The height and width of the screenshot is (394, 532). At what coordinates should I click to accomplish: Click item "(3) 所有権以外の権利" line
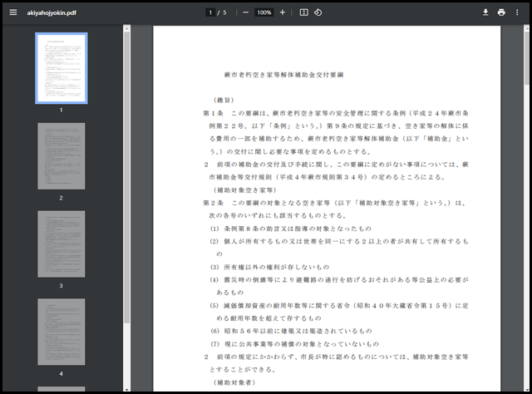pyautogui.click(x=269, y=267)
